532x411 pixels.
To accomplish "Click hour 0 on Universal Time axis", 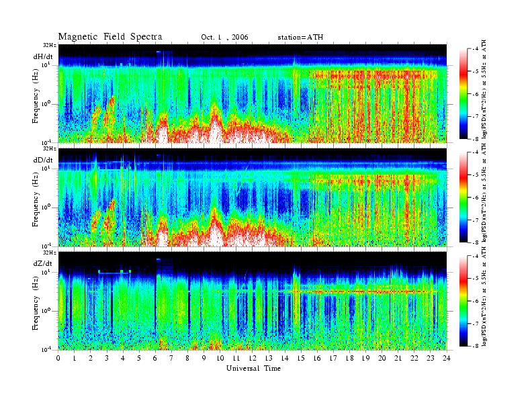I will [x=58, y=358].
